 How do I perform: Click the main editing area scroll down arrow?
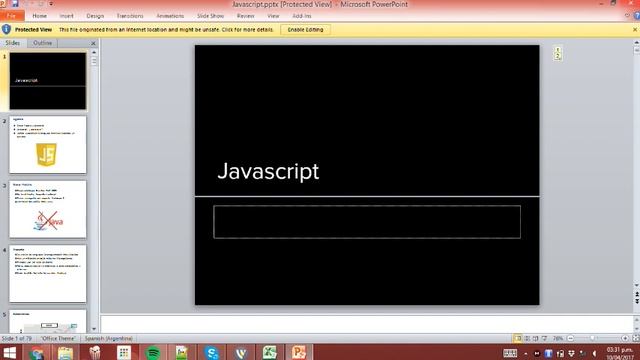[x=636, y=286]
